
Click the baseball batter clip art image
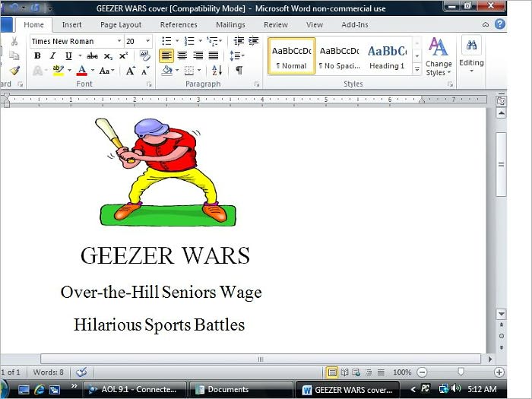pos(166,172)
